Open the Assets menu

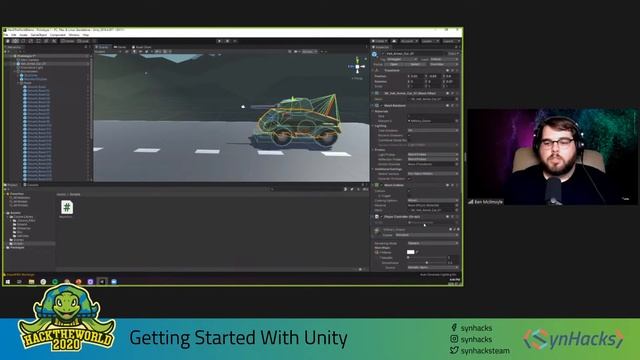click(x=24, y=35)
